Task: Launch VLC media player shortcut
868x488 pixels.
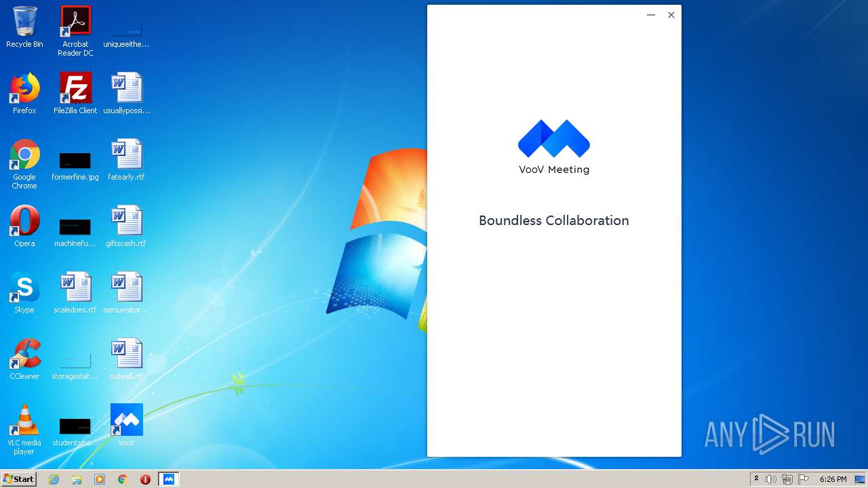Action: click(24, 430)
